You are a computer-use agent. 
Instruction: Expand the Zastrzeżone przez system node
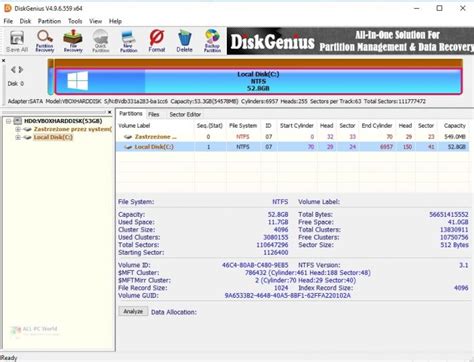[18, 129]
